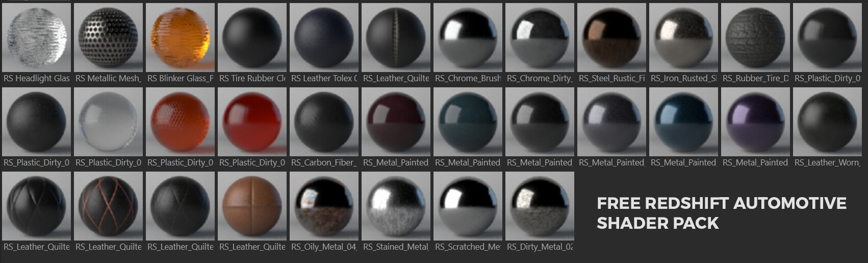
Task: Select the gray RS_Metal_Painted material
Action: click(x=611, y=122)
